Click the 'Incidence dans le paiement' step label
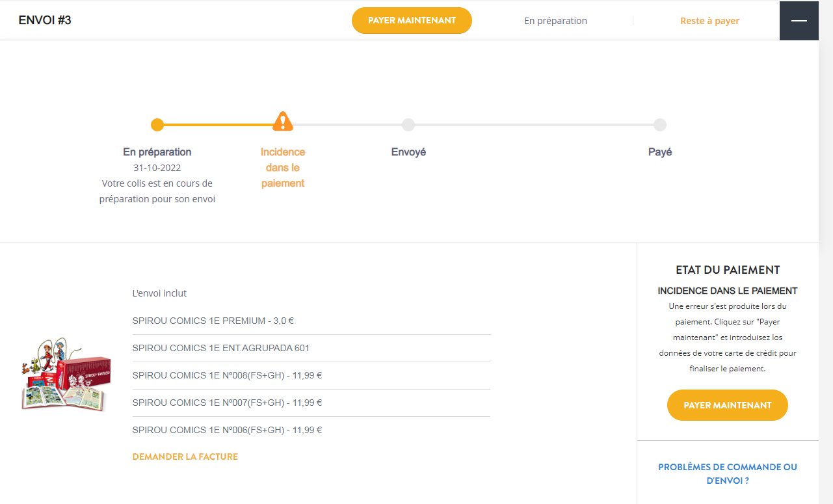The width and height of the screenshot is (833, 504). tap(283, 168)
